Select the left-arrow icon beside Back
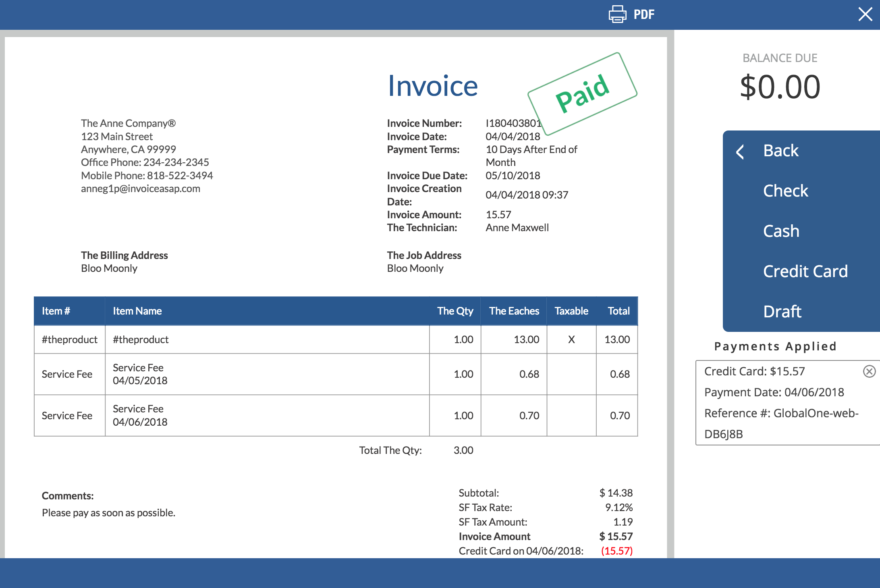 coord(740,152)
